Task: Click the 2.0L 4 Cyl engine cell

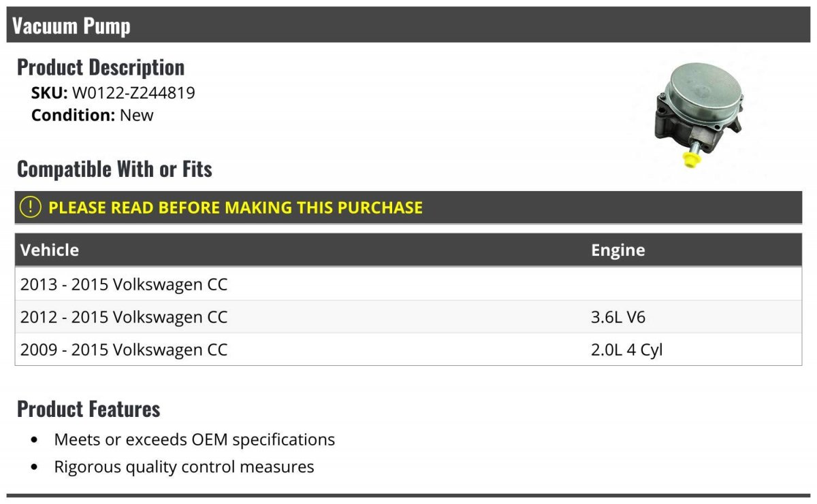Action: click(626, 350)
